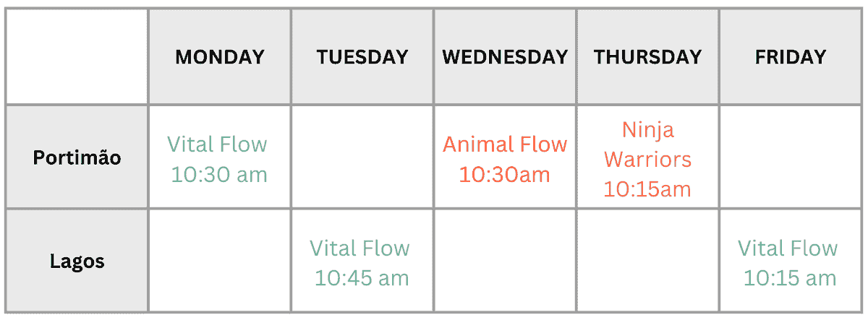Select the THURSDAY column header
Image resolution: width=868 pixels, height=320 pixels.
pyautogui.click(x=647, y=57)
